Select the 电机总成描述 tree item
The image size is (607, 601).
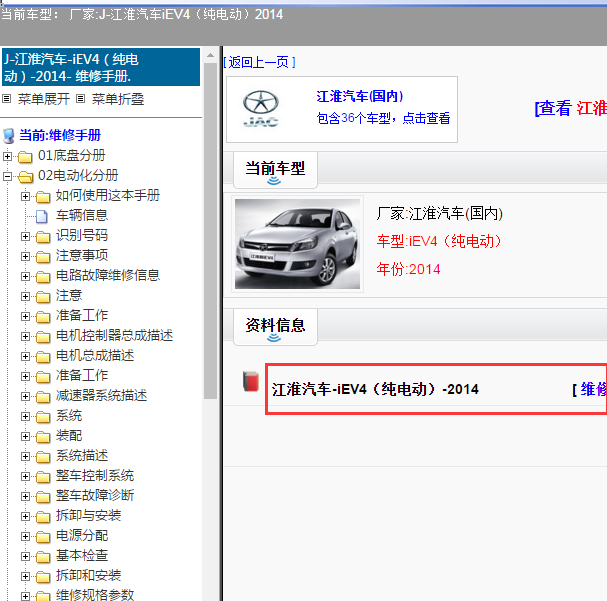95,356
